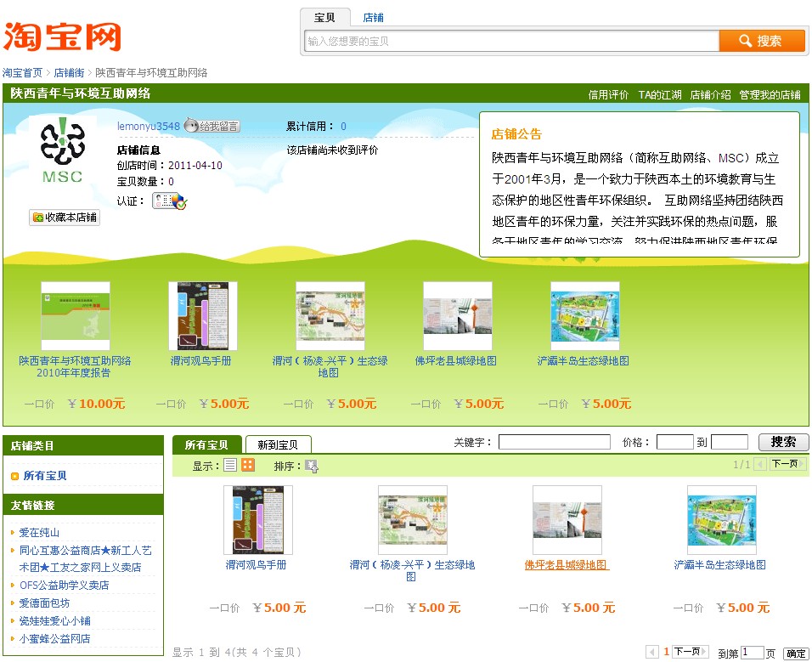Focus the minimum price field
Image resolution: width=812 pixels, height=662 pixels.
(x=674, y=442)
